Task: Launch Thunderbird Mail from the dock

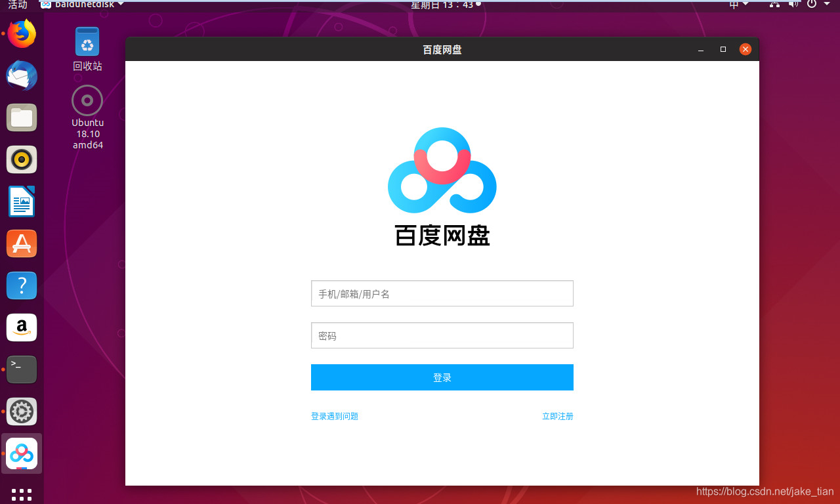Action: click(x=22, y=75)
